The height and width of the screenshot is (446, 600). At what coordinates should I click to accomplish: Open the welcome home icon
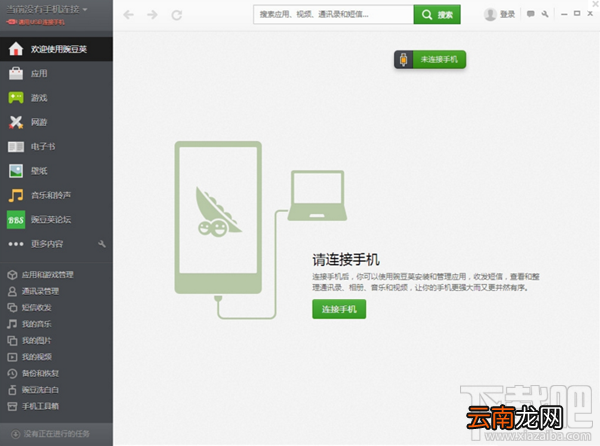point(16,49)
